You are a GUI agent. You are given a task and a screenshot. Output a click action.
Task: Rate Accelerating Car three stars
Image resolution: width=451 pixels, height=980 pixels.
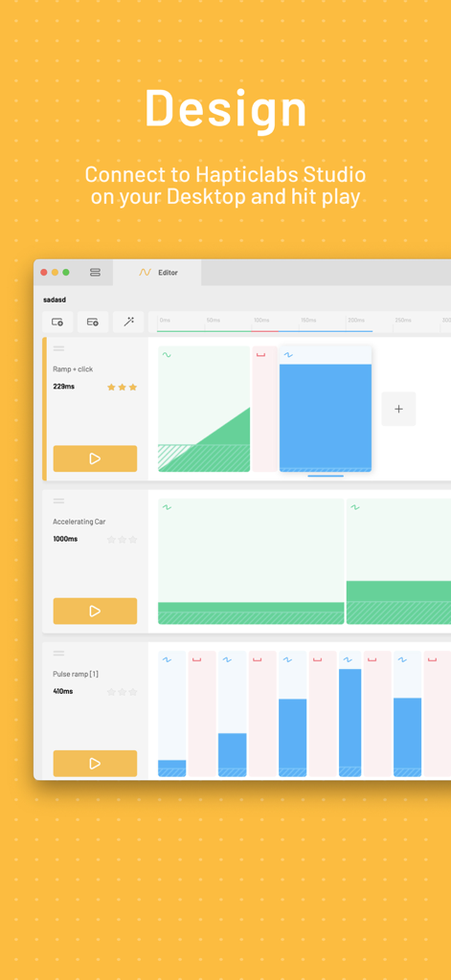pyautogui.click(x=132, y=540)
